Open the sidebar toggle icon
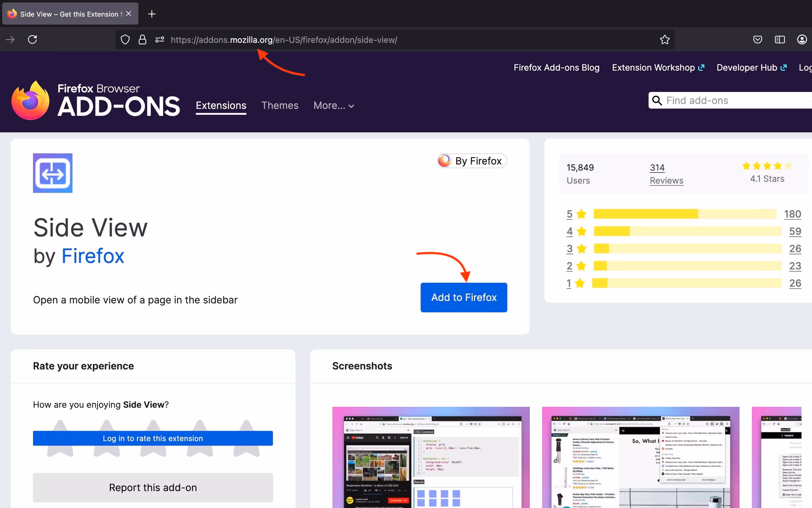Viewport: 812px width, 508px height. point(779,39)
